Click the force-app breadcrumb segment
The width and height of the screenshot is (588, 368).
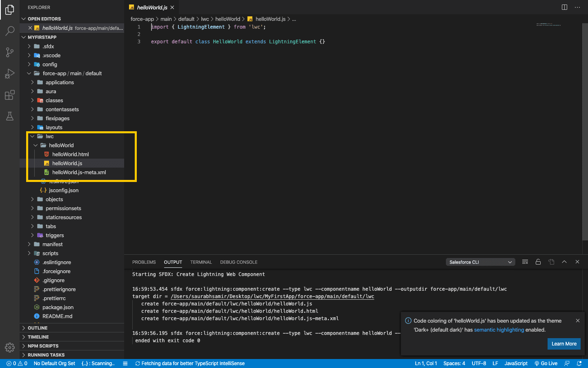(142, 19)
